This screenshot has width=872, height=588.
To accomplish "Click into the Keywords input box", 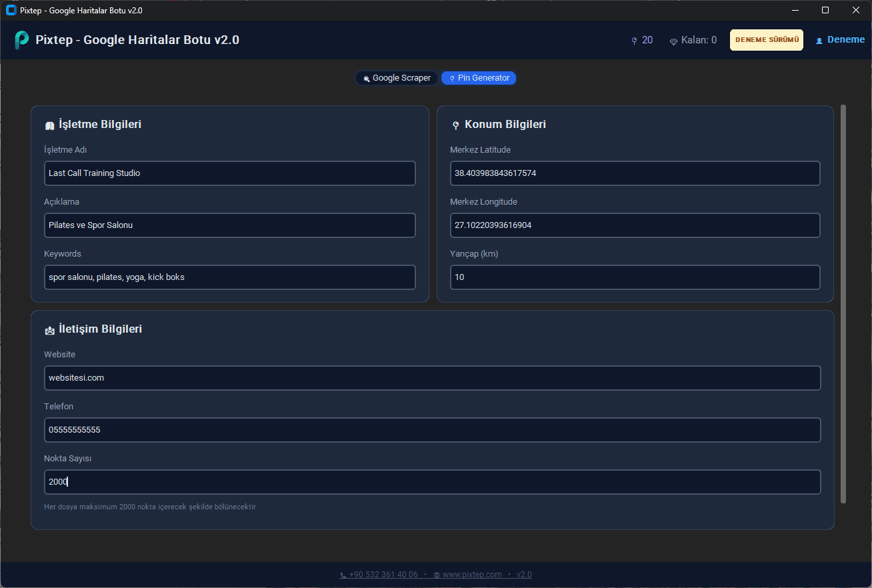I will click(229, 277).
